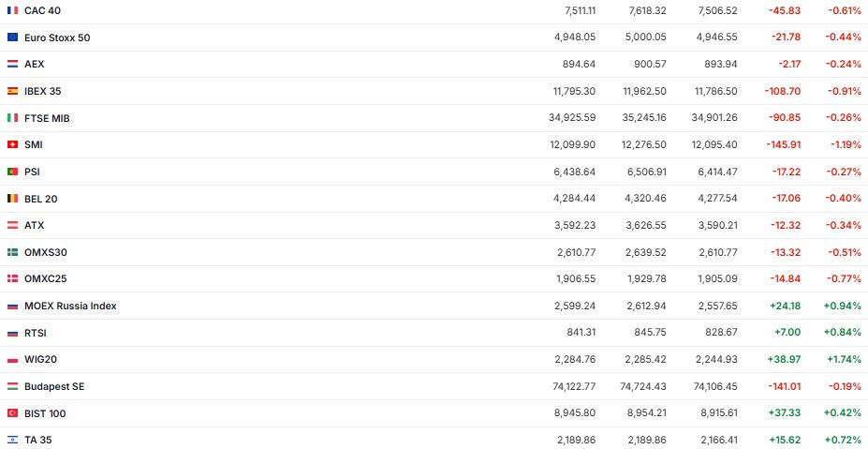Click the OMXC25 index name
Image resolution: width=868 pixels, height=449 pixels.
pos(45,278)
